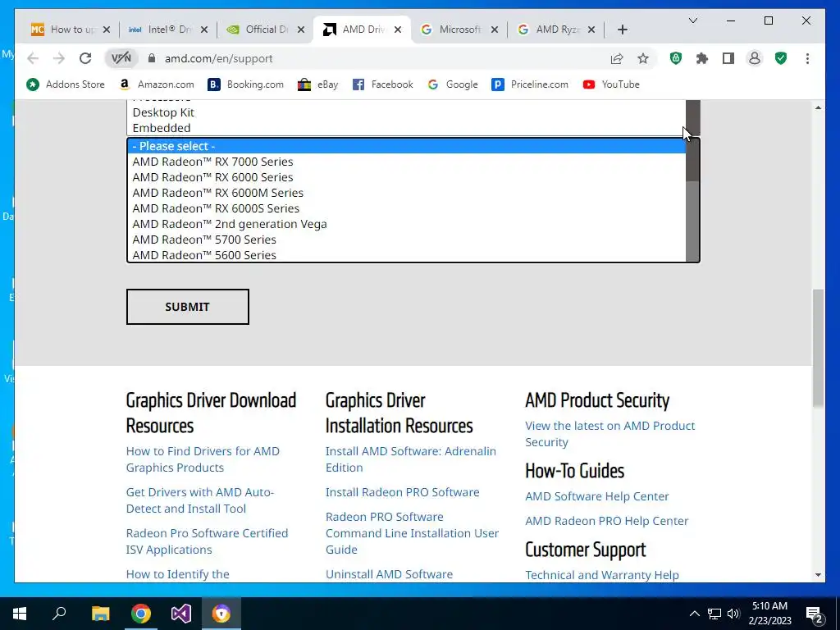Image resolution: width=840 pixels, height=630 pixels.
Task: Open the Booking.com bookmark
Action: pos(246,84)
